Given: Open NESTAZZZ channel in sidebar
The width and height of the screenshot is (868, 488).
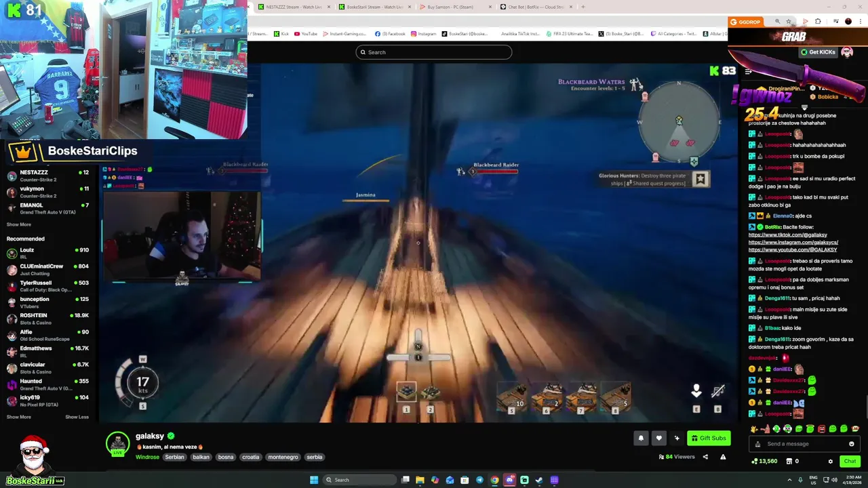Looking at the screenshot, I should point(47,176).
